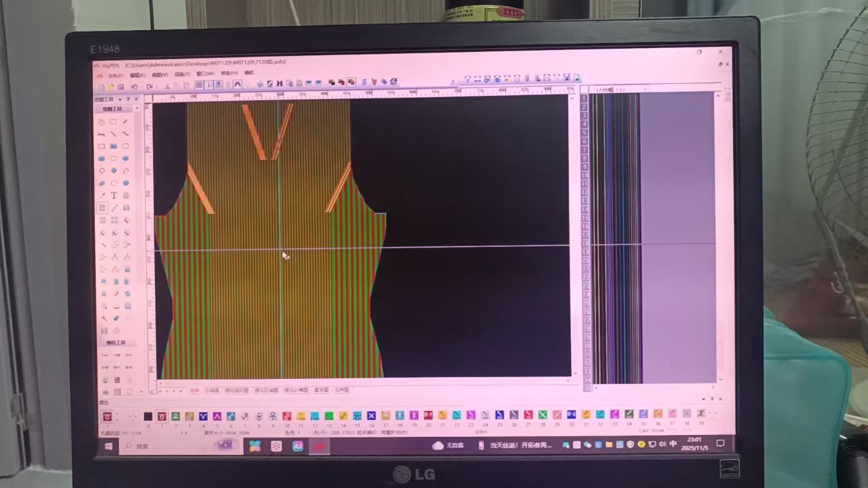The width and height of the screenshot is (868, 488).
Task: Select the hand pan tool
Action: (101, 122)
